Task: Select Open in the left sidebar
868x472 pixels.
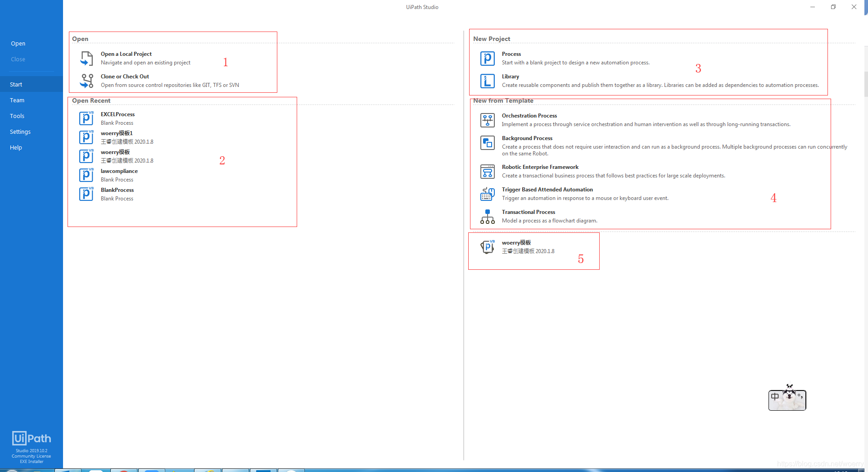Action: (x=18, y=44)
